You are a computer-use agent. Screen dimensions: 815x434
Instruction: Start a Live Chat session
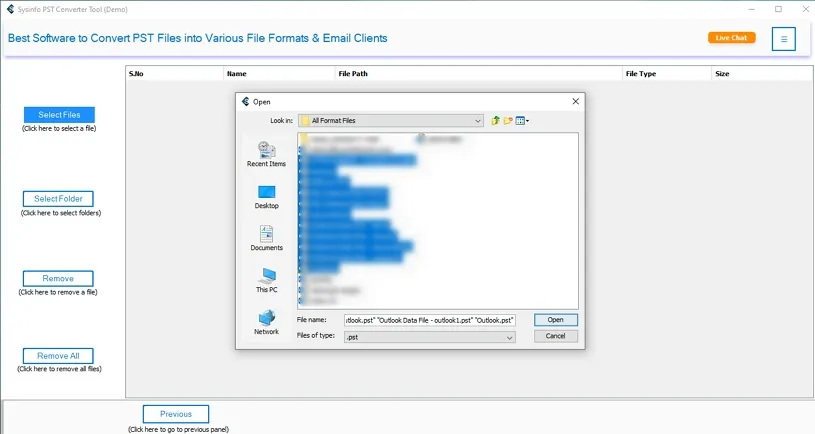(731, 37)
